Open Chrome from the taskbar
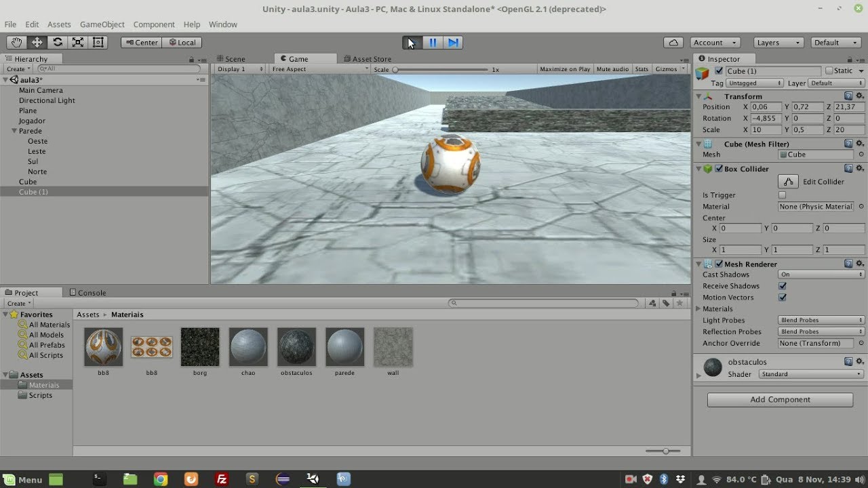Image resolution: width=868 pixels, height=488 pixels. [161, 479]
